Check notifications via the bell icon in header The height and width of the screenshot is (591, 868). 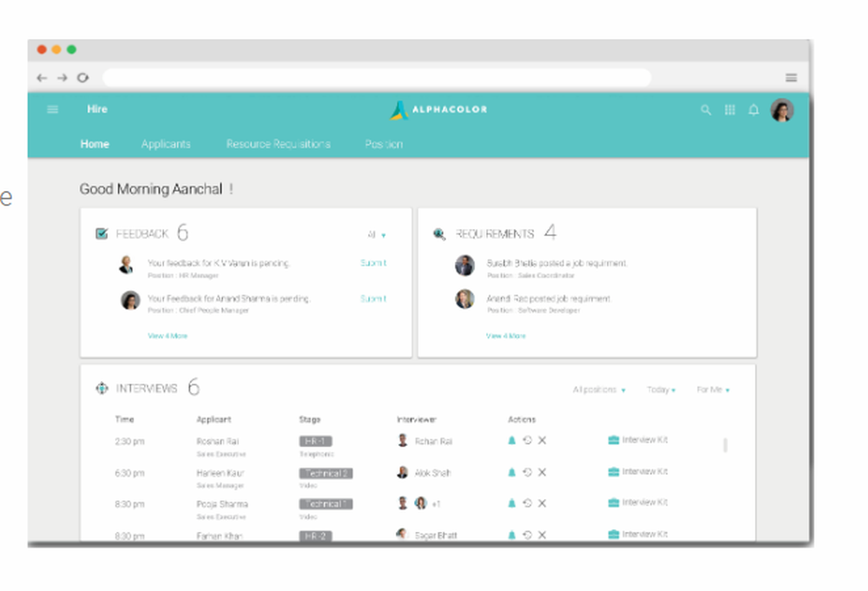[753, 109]
